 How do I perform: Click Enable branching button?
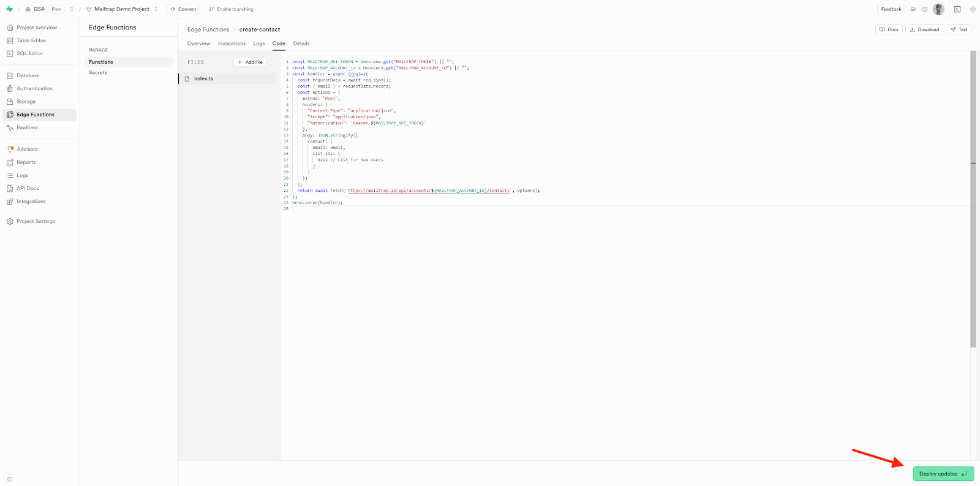pyautogui.click(x=231, y=9)
